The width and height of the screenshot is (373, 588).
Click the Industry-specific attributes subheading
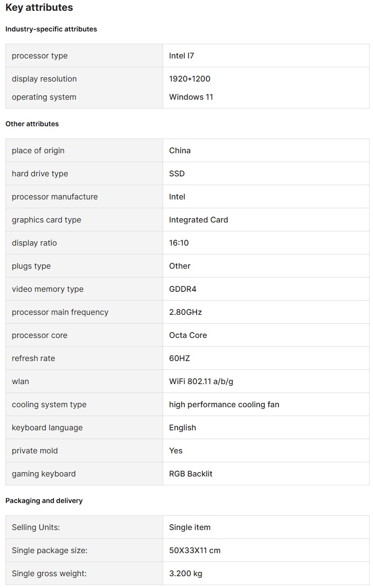pyautogui.click(x=51, y=29)
